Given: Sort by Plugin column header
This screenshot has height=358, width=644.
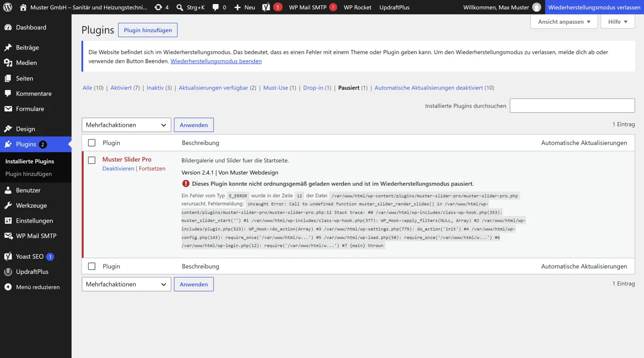Looking at the screenshot, I should click(x=111, y=143).
